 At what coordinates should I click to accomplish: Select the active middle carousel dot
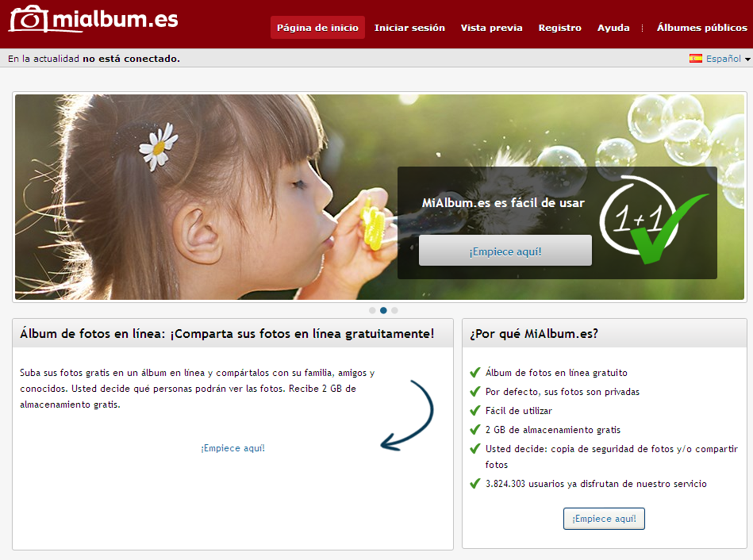(x=383, y=310)
